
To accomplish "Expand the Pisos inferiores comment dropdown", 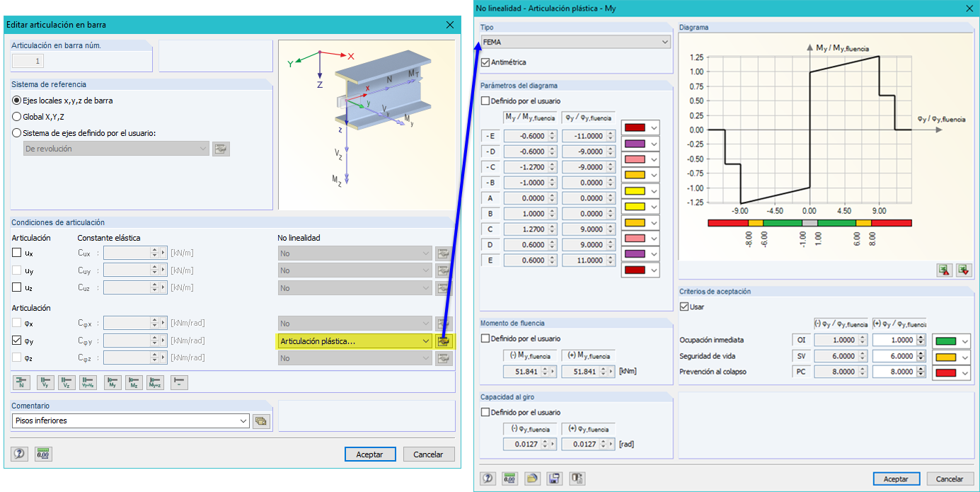I will [x=244, y=421].
